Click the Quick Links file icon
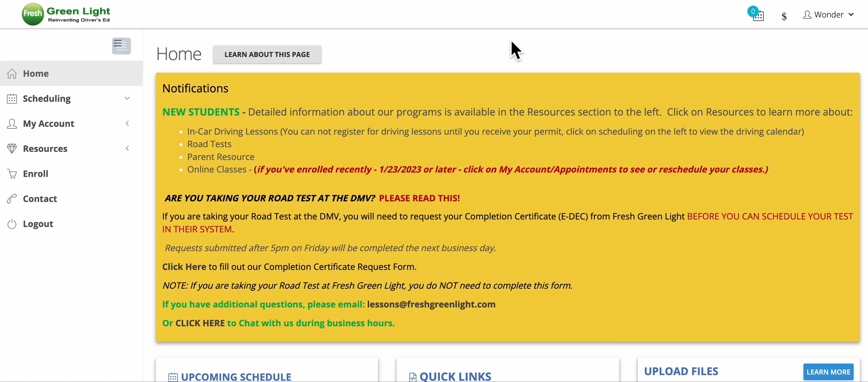The image size is (868, 382). [x=413, y=377]
